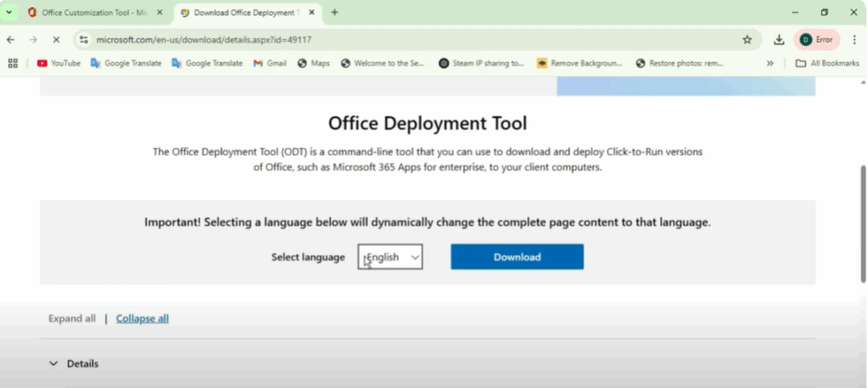
Task: Open the Maps bookmark
Action: [x=314, y=63]
